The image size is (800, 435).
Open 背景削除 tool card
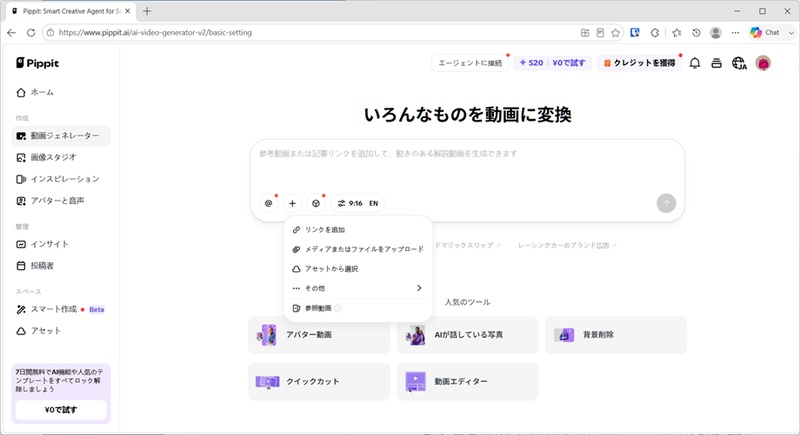coord(616,335)
